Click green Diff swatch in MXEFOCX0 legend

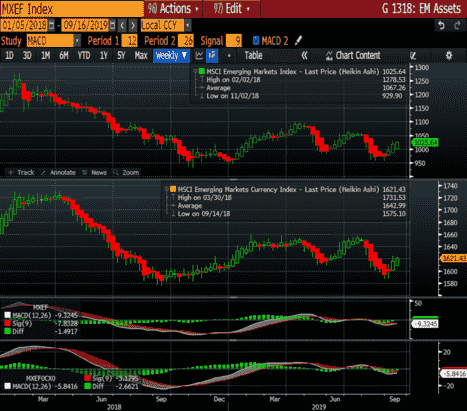coord(88,386)
